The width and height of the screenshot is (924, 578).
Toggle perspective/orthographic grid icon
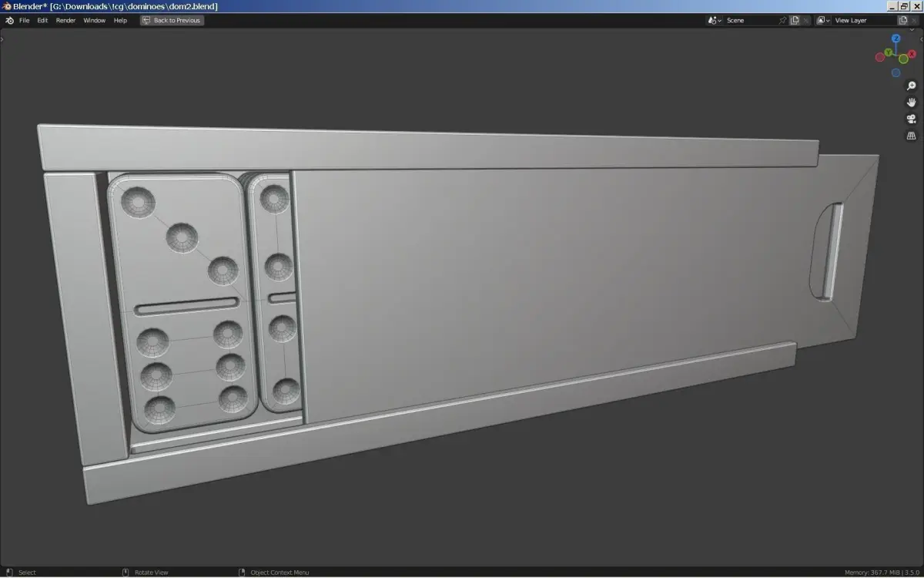coord(912,136)
